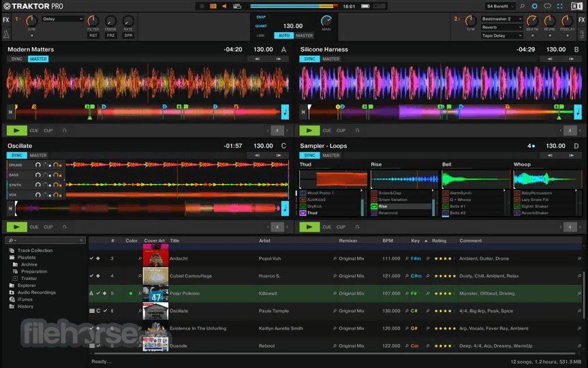The image size is (588, 368).
Task: Nudge Deck A tempo backward arrow
Action: [258, 59]
